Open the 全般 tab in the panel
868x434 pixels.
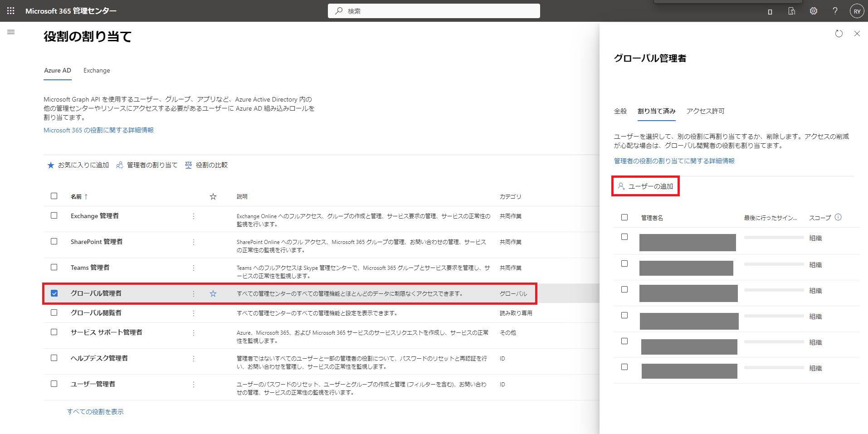tap(620, 111)
